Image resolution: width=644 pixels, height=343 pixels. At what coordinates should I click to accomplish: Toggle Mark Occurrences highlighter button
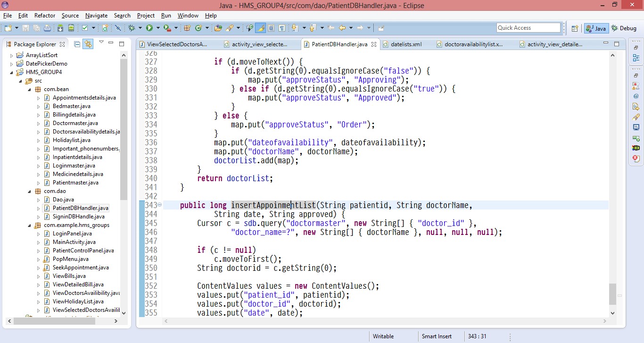[260, 28]
